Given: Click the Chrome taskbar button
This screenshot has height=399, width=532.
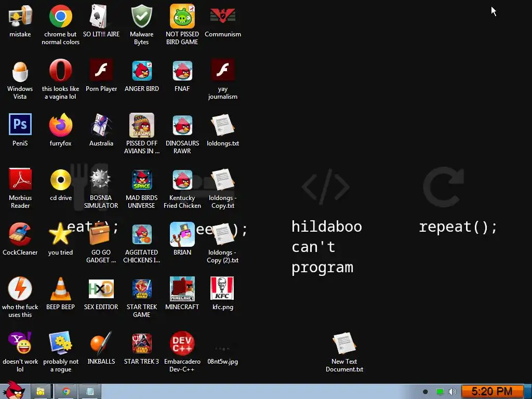Looking at the screenshot, I should [x=66, y=392].
